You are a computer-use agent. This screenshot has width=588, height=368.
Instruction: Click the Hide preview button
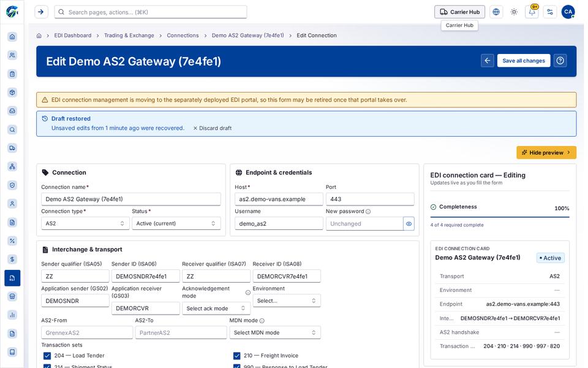pos(546,153)
